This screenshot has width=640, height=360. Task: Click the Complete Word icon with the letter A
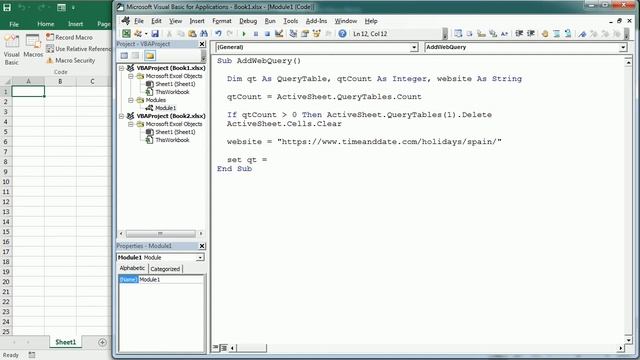tap(504, 34)
